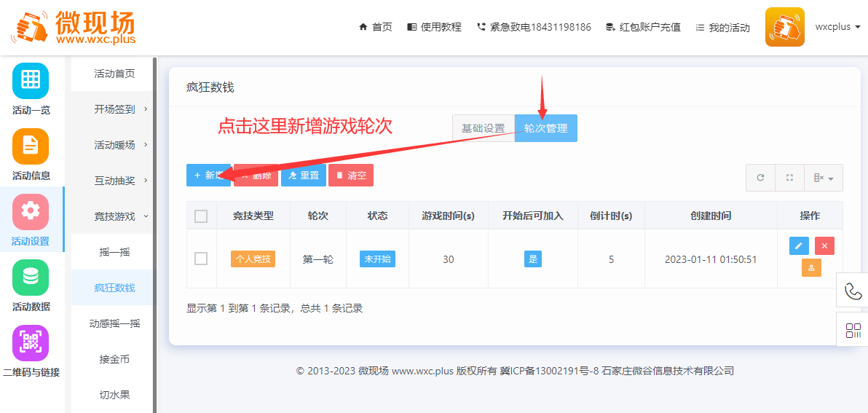Open the column visibility dropdown

[824, 178]
